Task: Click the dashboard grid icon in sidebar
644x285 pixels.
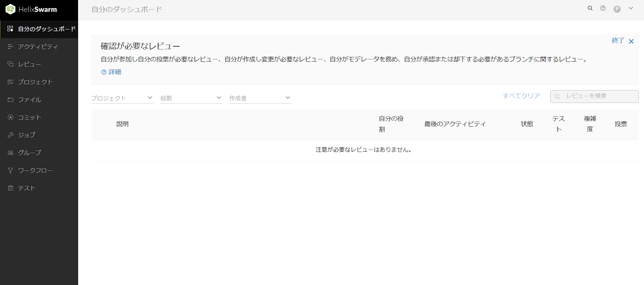Action: [x=10, y=29]
